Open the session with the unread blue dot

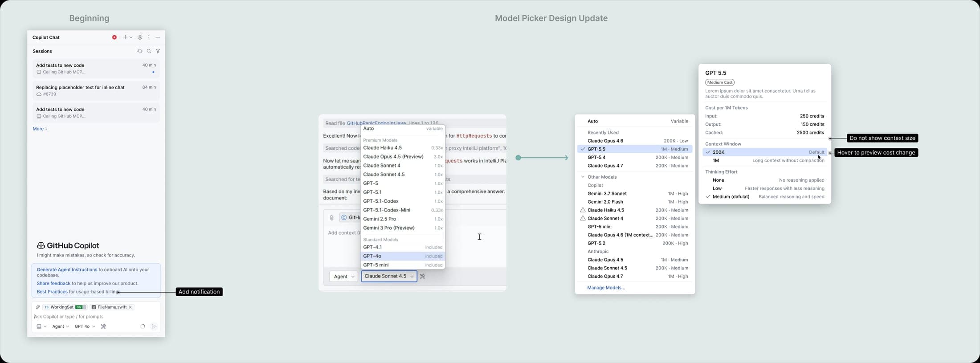pyautogui.click(x=96, y=69)
